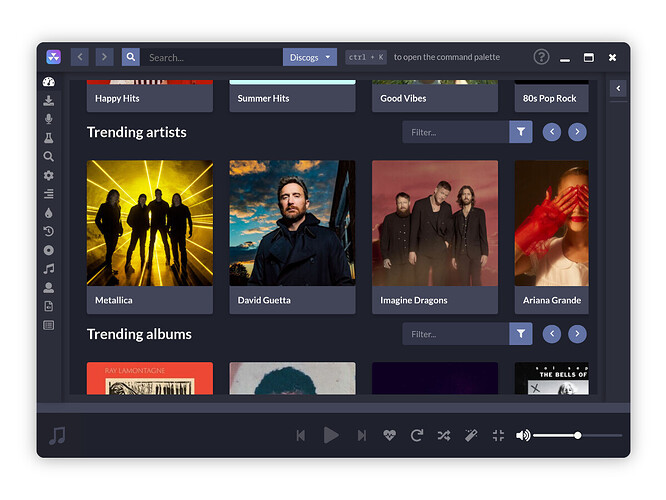Go forward with the navigation arrow

[104, 57]
